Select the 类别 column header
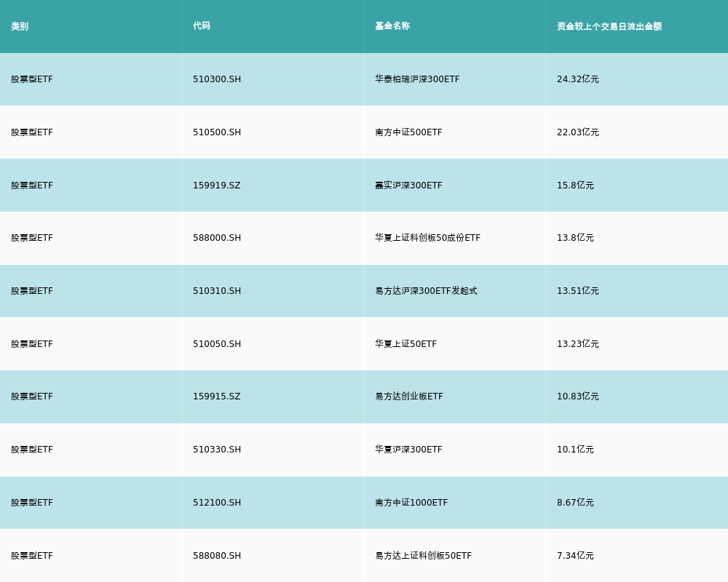The image size is (728, 582). (20, 26)
